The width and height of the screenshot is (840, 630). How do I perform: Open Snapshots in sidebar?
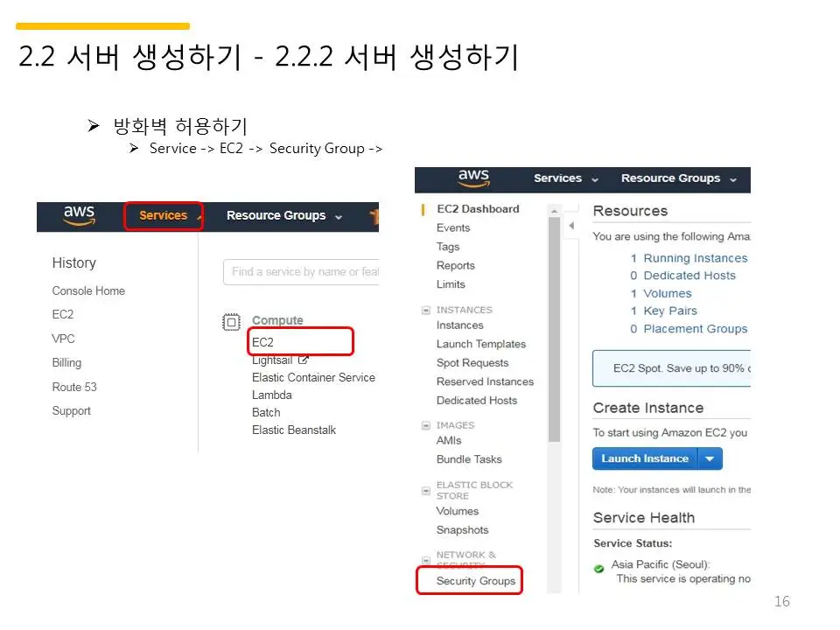pos(462,530)
